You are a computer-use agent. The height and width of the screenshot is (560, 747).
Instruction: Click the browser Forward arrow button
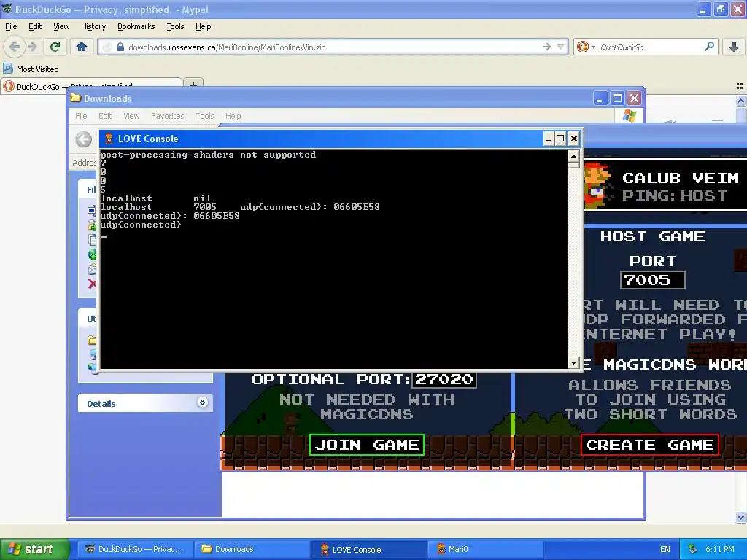point(32,47)
